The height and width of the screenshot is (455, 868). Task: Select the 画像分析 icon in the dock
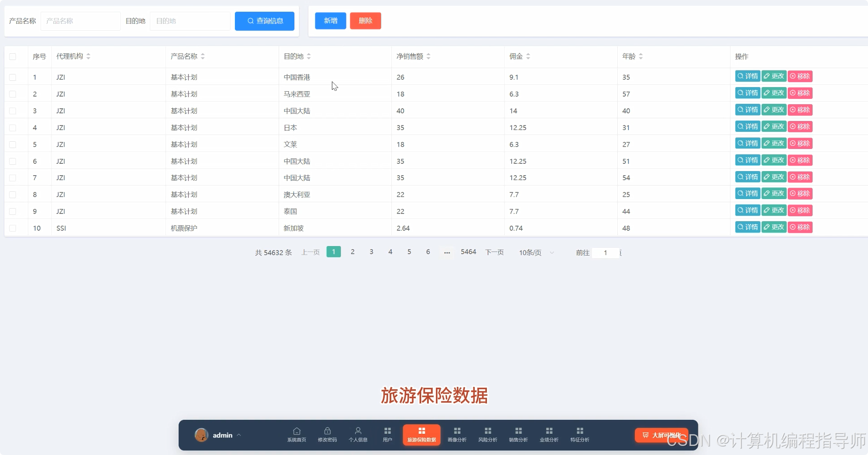tap(457, 431)
